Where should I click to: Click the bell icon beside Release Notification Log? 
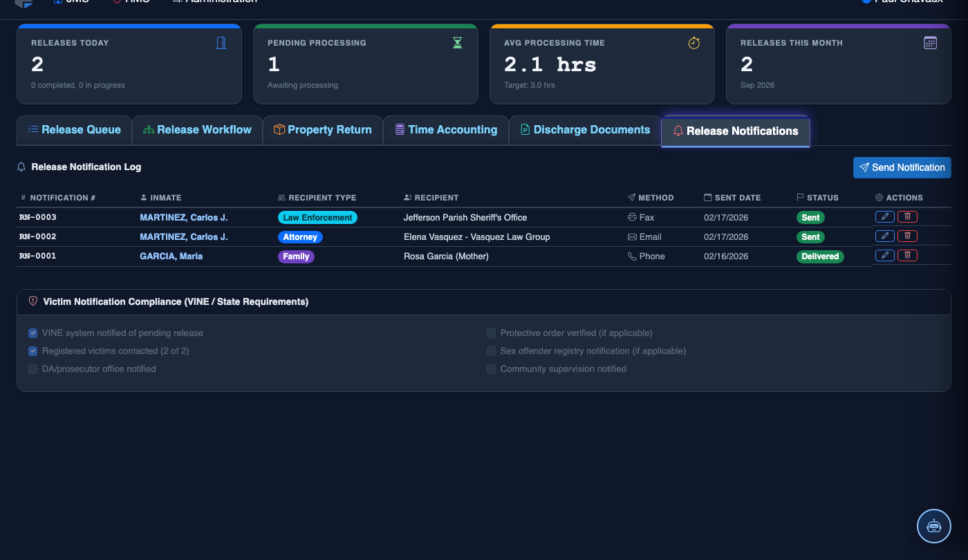[x=21, y=167]
